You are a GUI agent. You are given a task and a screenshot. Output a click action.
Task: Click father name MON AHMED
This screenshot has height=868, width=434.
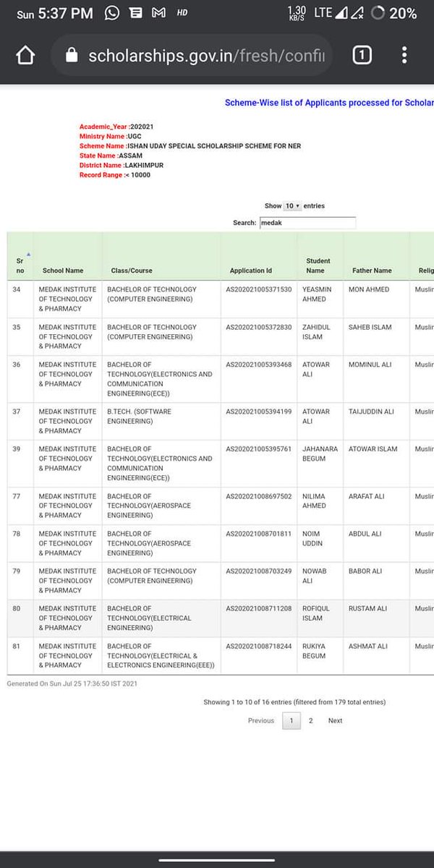(369, 289)
